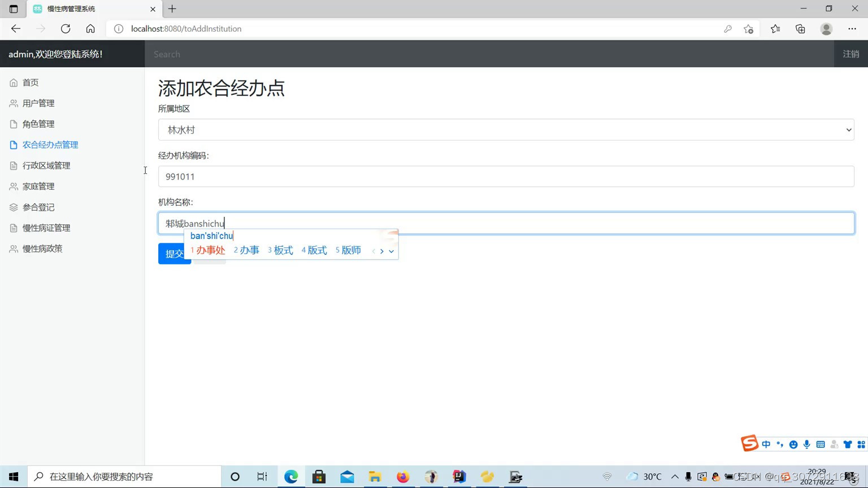Choose IME candidate 5 版师
Screen dimensions: 868x488
(x=348, y=250)
